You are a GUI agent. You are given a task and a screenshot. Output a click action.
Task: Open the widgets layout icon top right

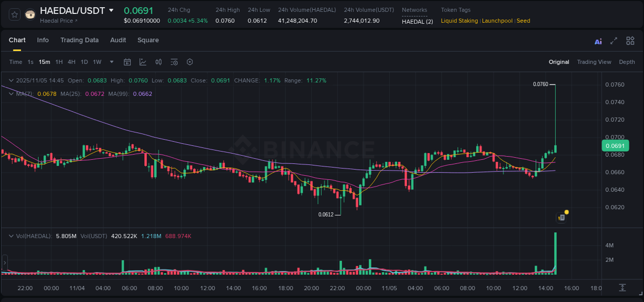pos(630,41)
